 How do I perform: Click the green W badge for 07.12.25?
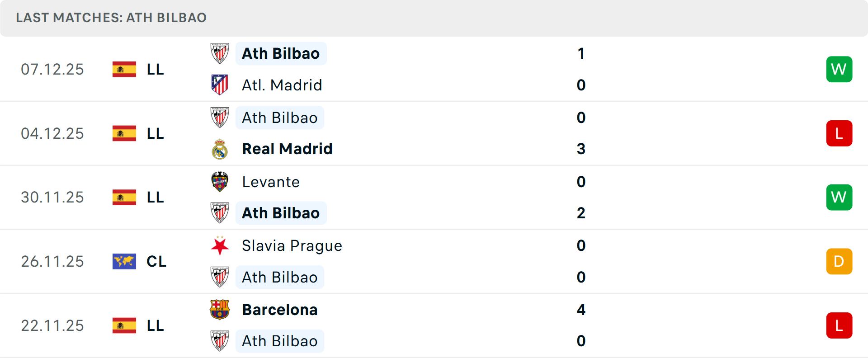[839, 69]
